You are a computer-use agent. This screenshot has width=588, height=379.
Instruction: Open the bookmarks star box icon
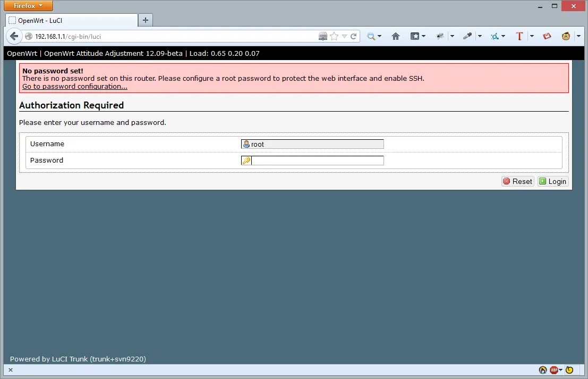point(415,36)
